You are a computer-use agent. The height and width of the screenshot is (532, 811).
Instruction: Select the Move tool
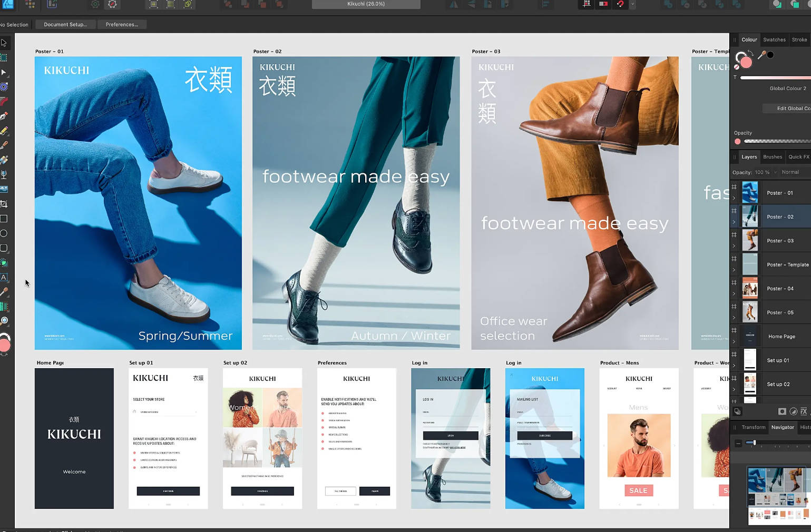click(4, 43)
